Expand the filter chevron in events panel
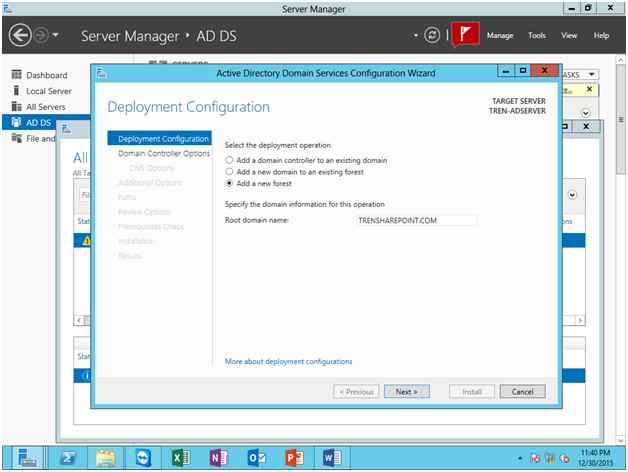Image resolution: width=628 pixels, height=472 pixels. [572, 195]
